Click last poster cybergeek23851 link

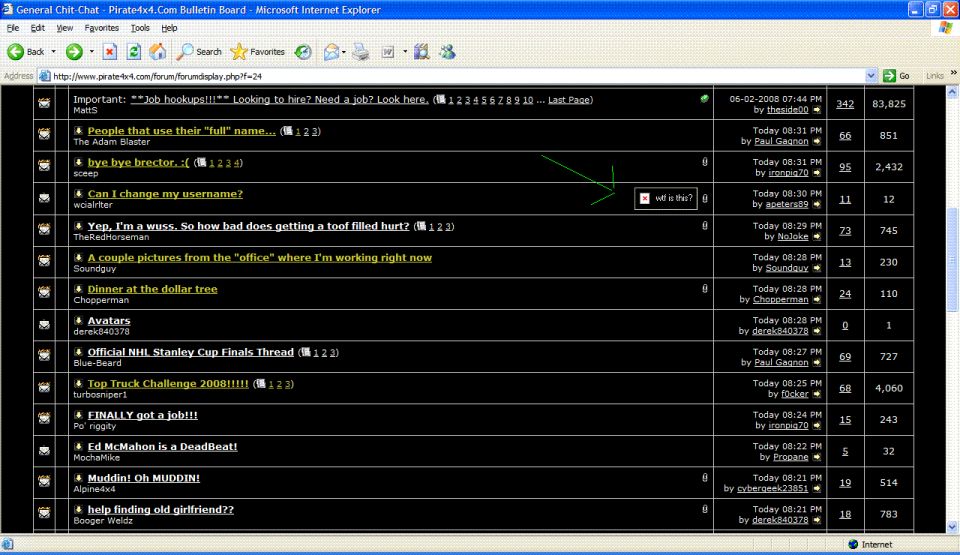pos(773,488)
